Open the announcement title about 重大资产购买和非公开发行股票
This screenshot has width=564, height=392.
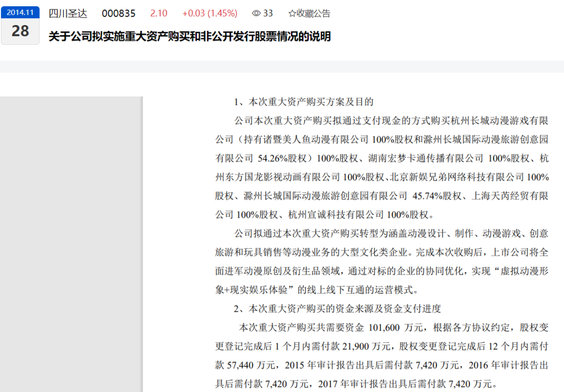pos(190,37)
